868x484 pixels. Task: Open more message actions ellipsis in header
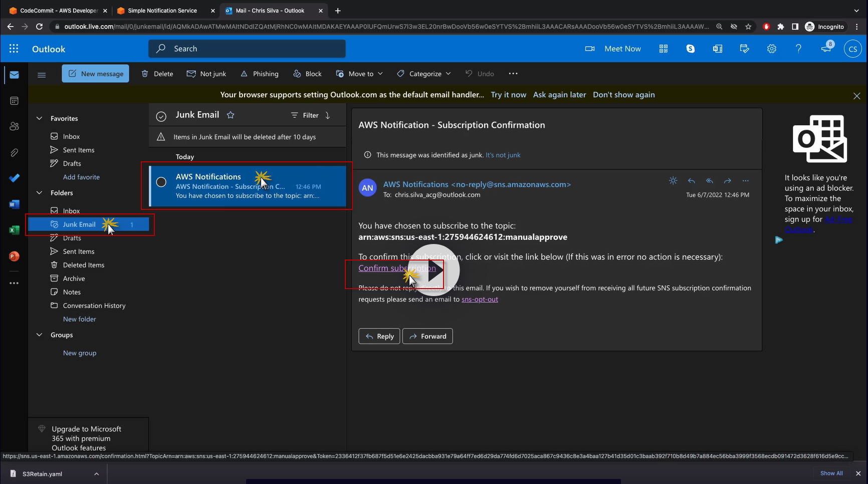[746, 180]
